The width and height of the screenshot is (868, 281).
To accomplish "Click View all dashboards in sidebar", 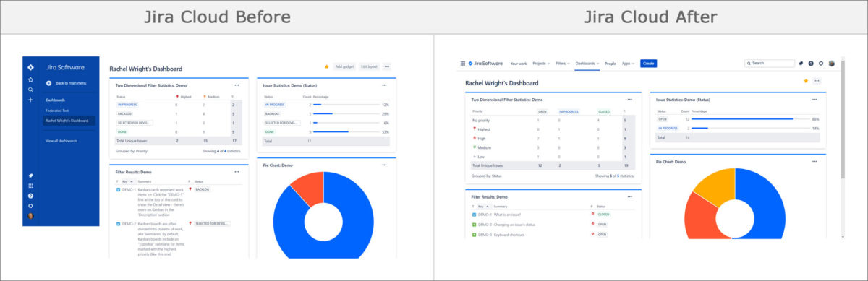I will click(x=61, y=141).
